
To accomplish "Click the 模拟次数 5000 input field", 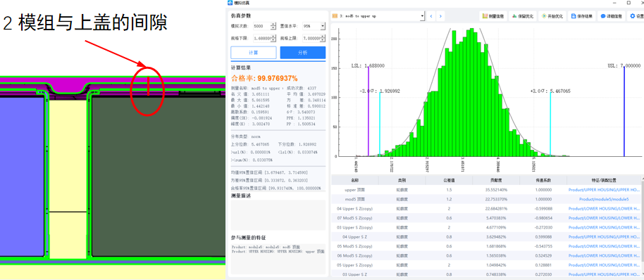I will click(x=261, y=26).
